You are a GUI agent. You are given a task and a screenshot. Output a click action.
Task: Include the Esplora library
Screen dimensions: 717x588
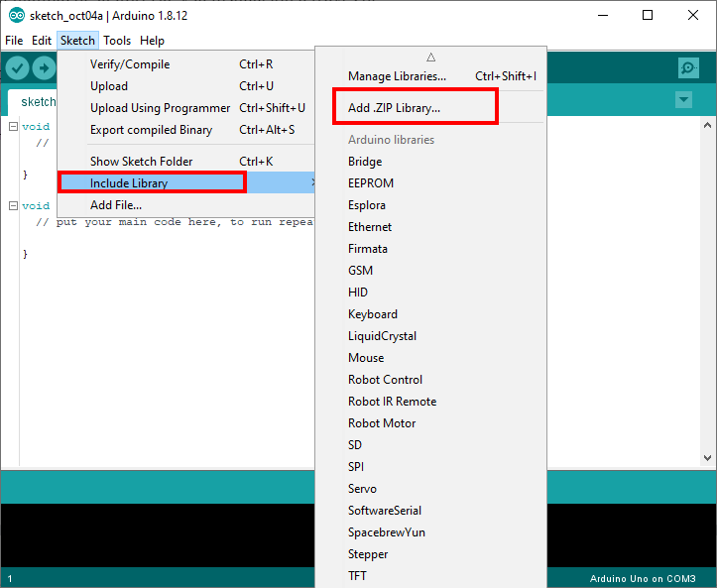430,205
